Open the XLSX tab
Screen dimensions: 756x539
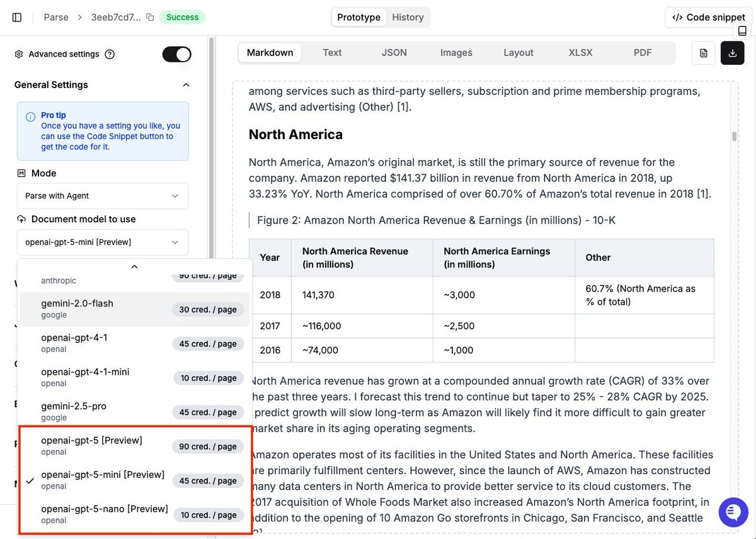point(581,53)
